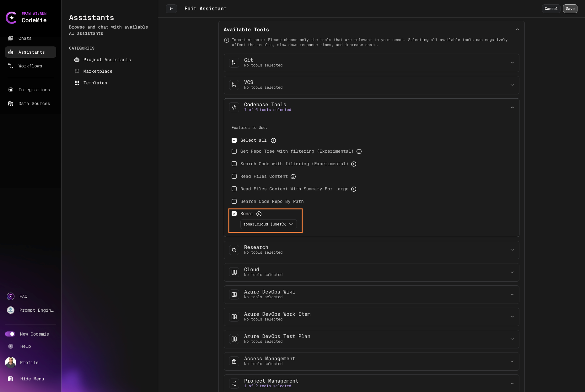Select the Templates category
The height and width of the screenshot is (392, 585).
[x=95, y=83]
